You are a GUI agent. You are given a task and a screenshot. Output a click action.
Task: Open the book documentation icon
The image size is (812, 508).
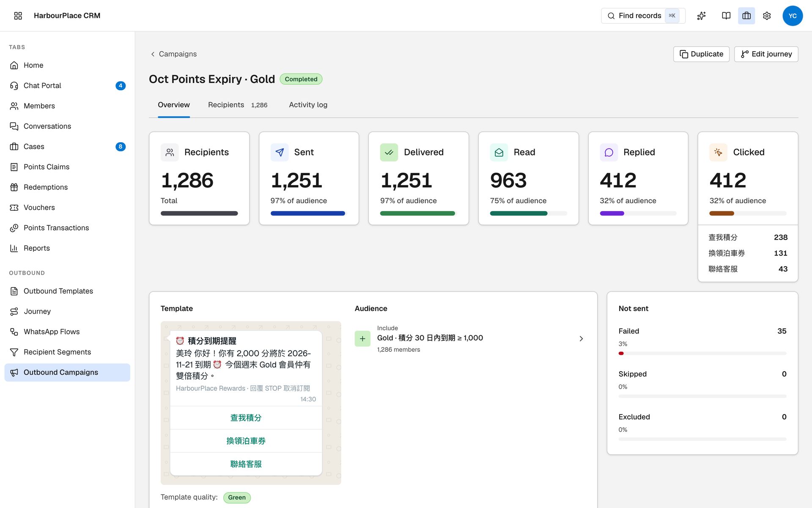[726, 16]
